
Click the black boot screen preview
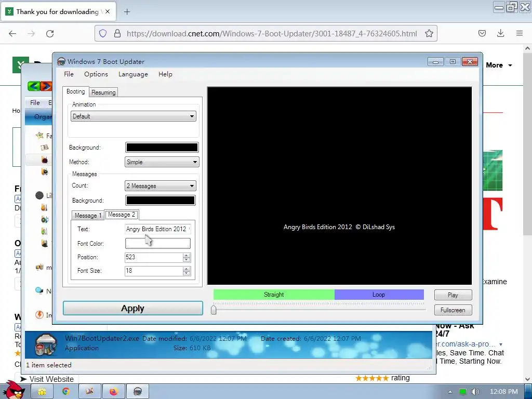click(339, 185)
